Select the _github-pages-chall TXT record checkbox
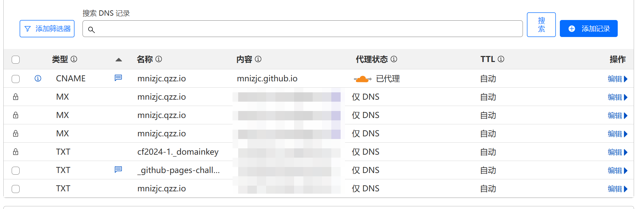This screenshot has height=209, width=644. (x=16, y=171)
